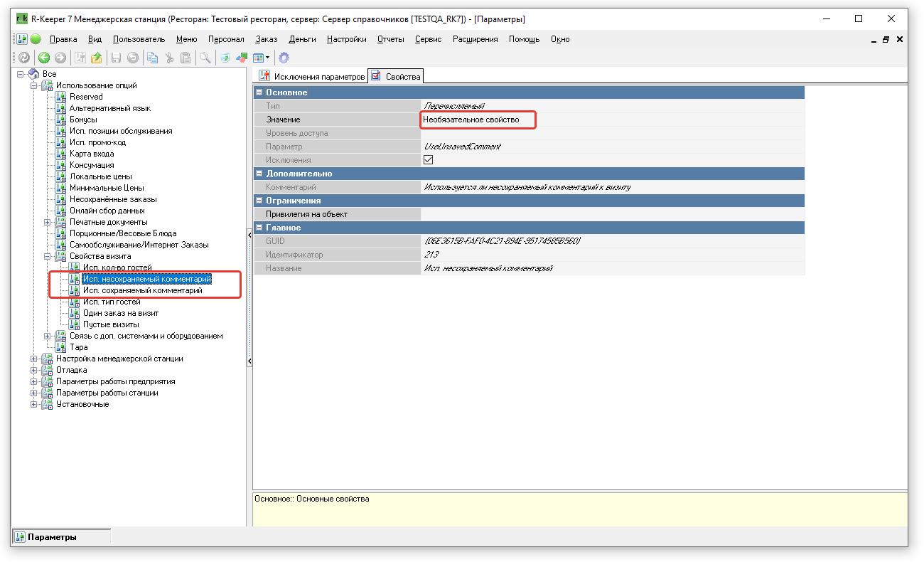Click the magnifying glass search icon
Viewport: 924px width, 562px height.
(x=205, y=58)
